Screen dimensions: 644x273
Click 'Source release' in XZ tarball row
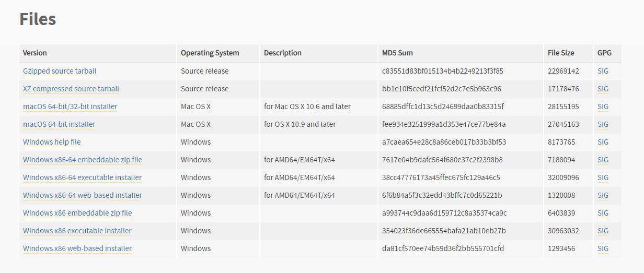tap(205, 89)
